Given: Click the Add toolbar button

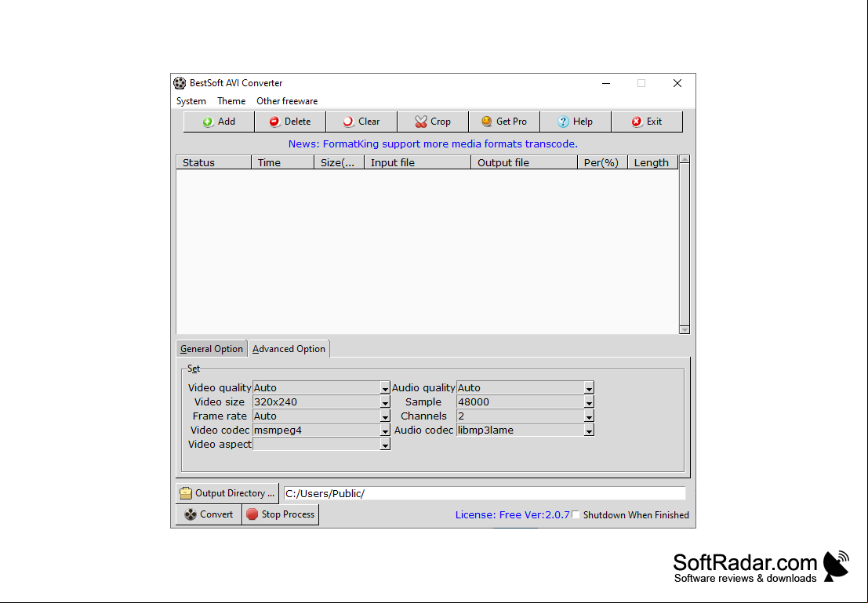Looking at the screenshot, I should point(219,122).
